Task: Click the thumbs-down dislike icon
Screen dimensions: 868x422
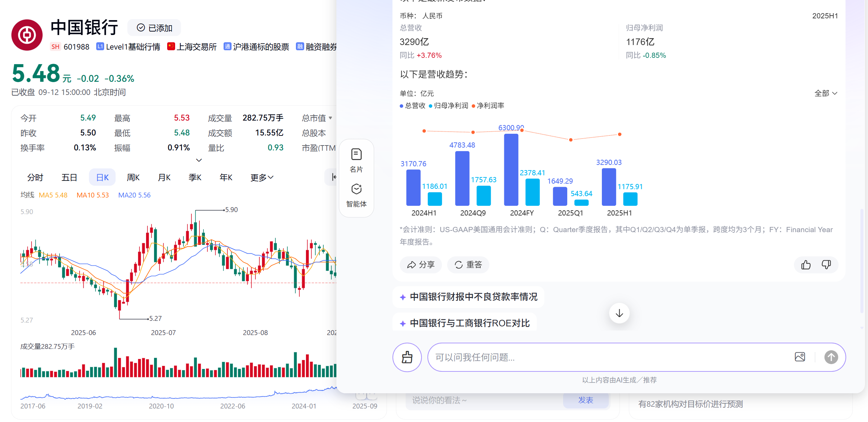Action: [826, 265]
